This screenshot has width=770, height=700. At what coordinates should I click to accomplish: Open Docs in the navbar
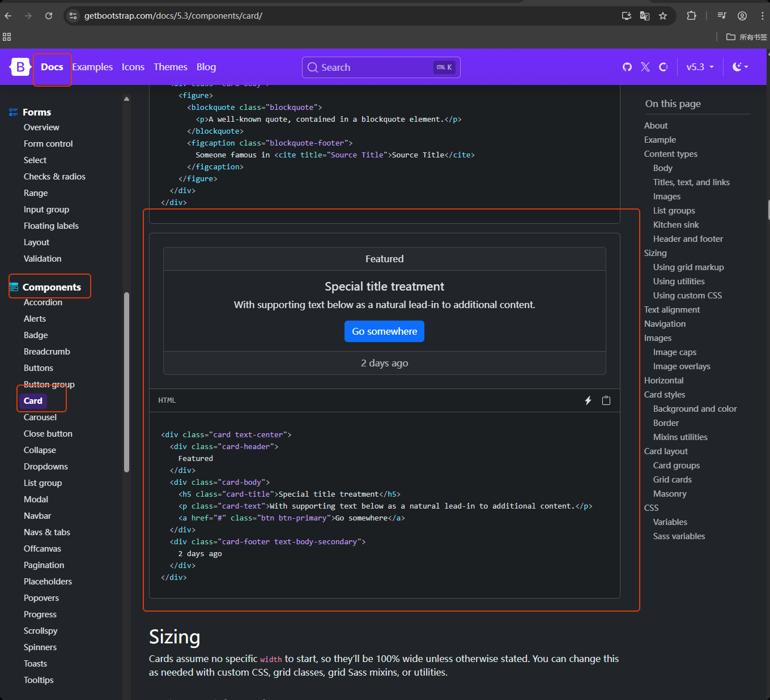pyautogui.click(x=52, y=67)
